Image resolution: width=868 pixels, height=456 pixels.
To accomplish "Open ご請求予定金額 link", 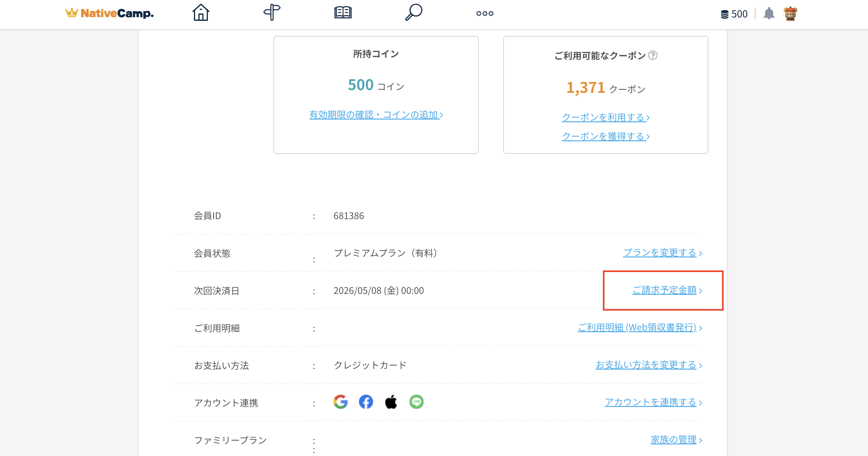I will point(667,290).
